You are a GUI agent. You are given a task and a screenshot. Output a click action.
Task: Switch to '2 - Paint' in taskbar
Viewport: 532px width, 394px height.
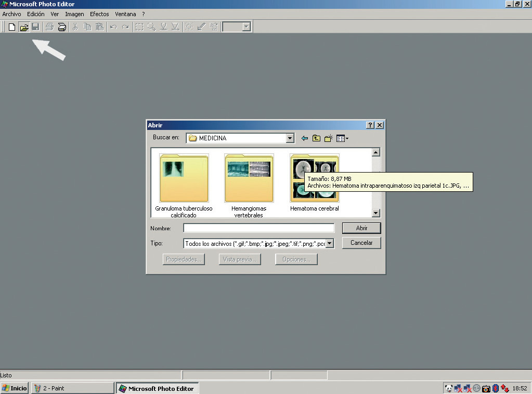[72, 388]
